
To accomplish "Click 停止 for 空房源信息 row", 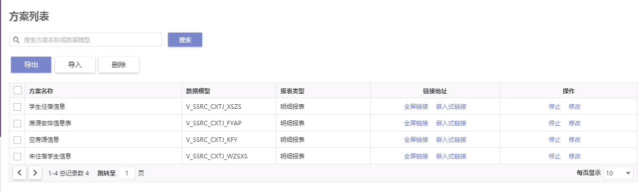I will [555, 140].
